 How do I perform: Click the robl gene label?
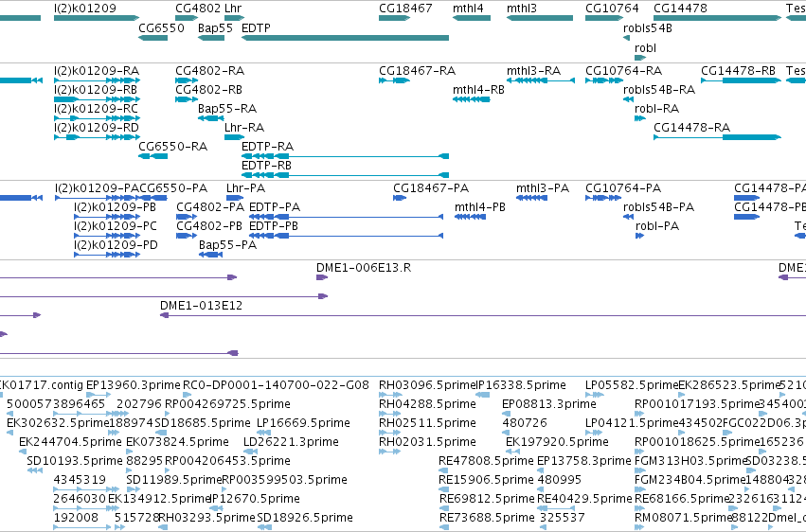(x=645, y=47)
